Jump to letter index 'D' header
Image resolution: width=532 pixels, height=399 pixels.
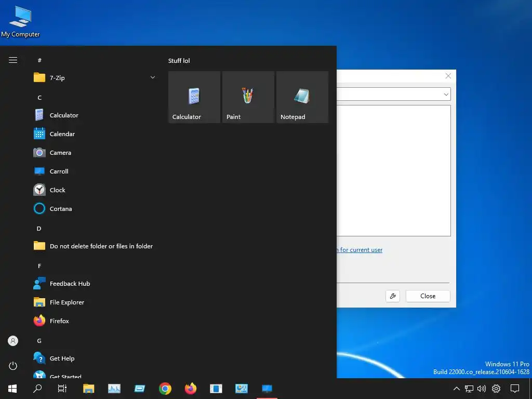coord(39,229)
